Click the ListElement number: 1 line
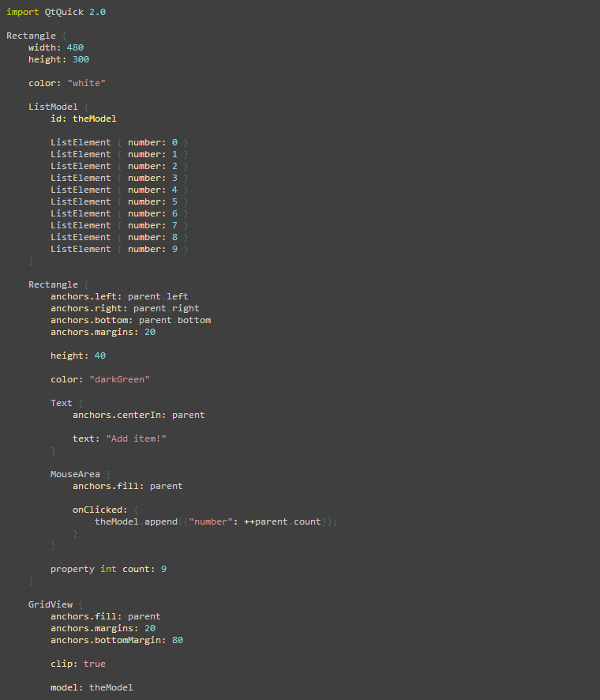 (x=119, y=154)
